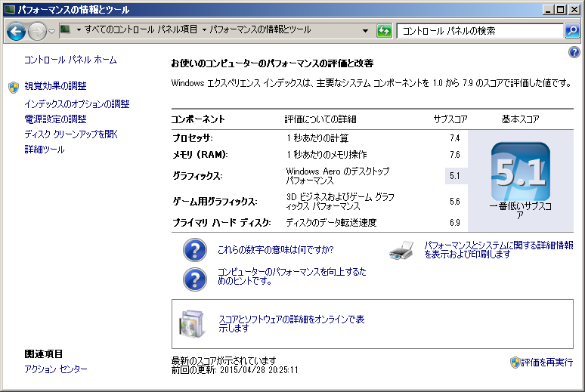Viewport: 585px width, 392px height.
Task: Click the 基本スコア column header
Action: pos(520,119)
